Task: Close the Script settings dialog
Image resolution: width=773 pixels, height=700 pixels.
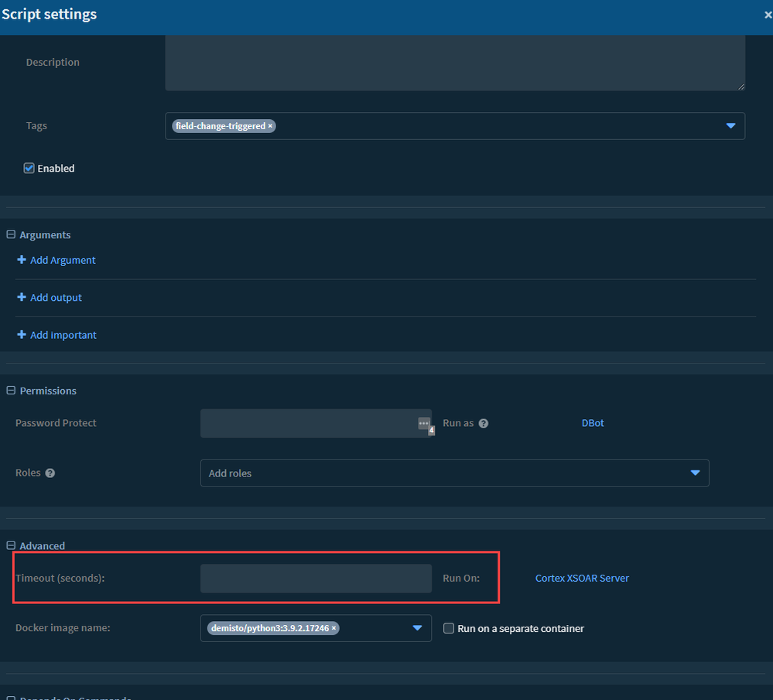Action: coord(768,15)
